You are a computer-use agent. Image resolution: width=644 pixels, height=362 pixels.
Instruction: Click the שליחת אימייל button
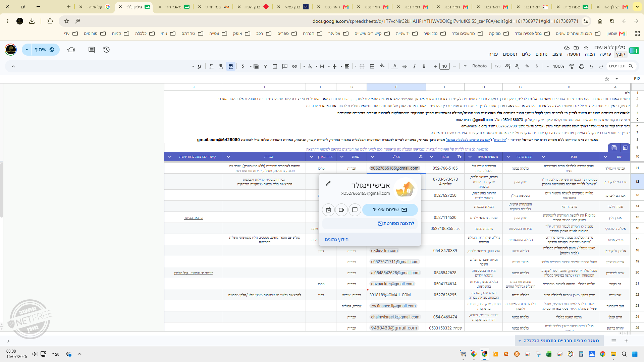coord(390,210)
